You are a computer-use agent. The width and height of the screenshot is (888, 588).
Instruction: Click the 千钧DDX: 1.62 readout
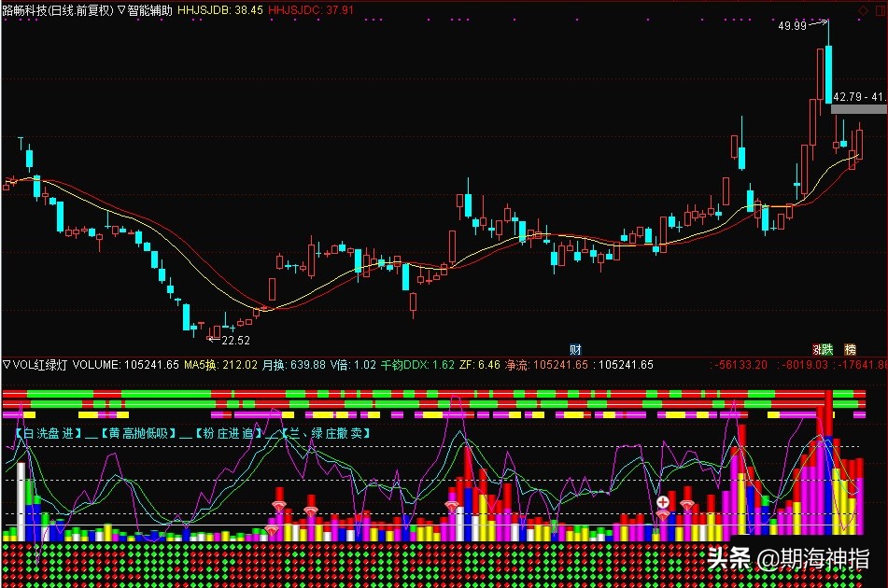pyautogui.click(x=417, y=365)
